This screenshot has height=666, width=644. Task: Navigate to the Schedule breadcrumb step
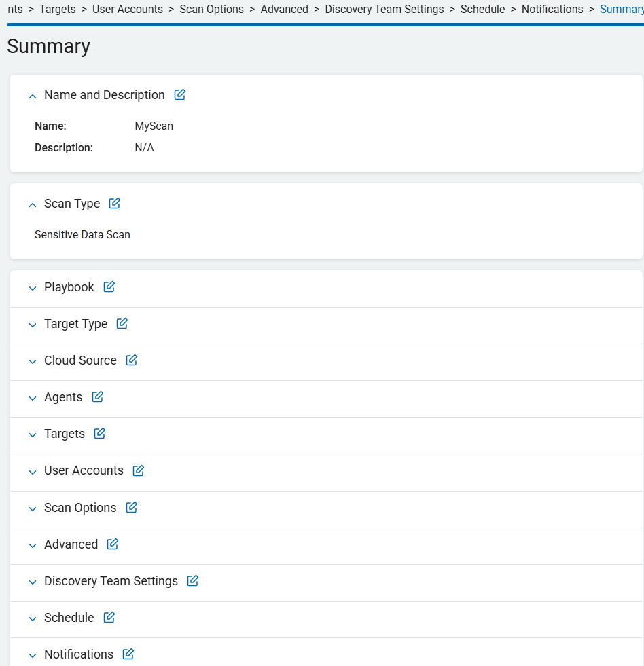pos(482,10)
